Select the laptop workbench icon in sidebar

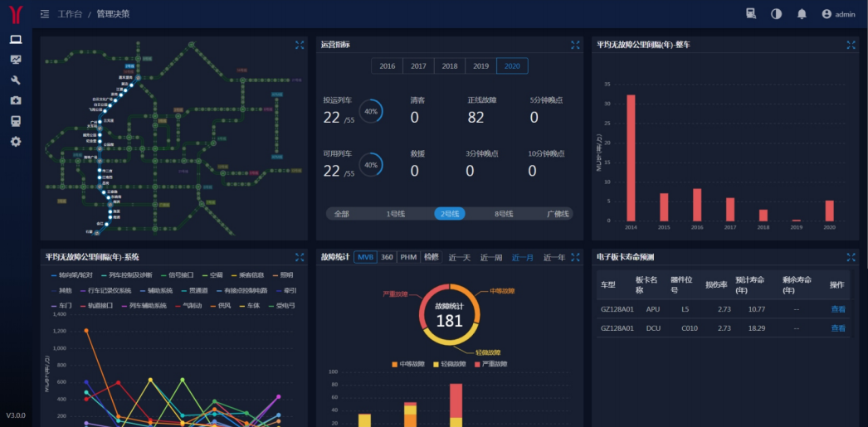(x=16, y=39)
